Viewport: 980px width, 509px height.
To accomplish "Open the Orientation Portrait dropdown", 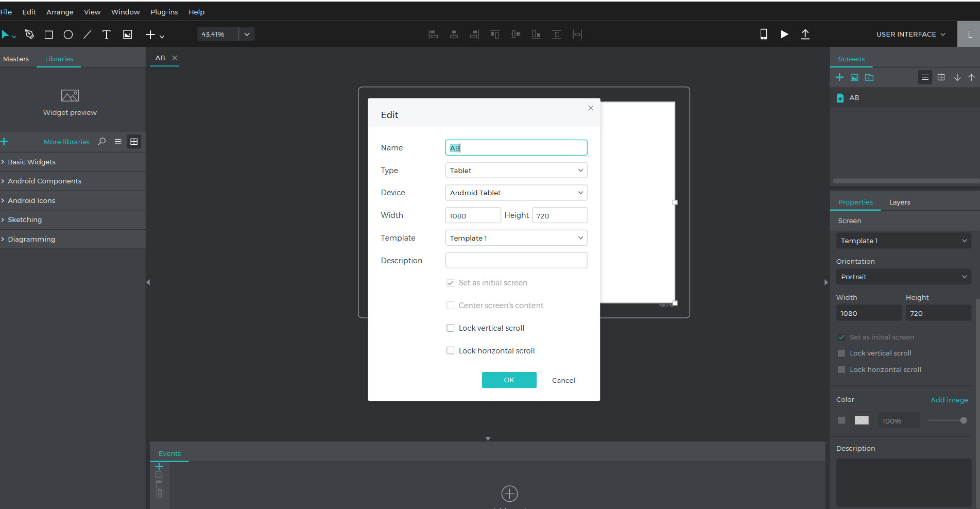I will tap(903, 277).
